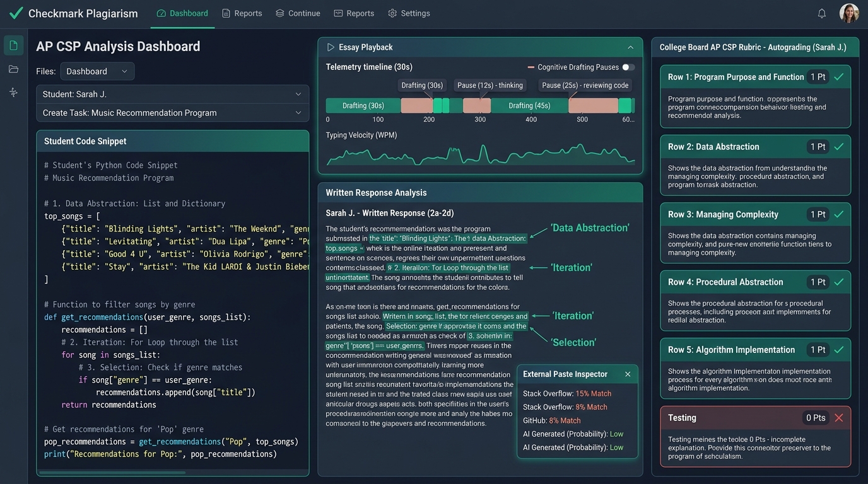This screenshot has width=868, height=484.
Task: Open the folder icon in the sidebar
Action: (13, 69)
